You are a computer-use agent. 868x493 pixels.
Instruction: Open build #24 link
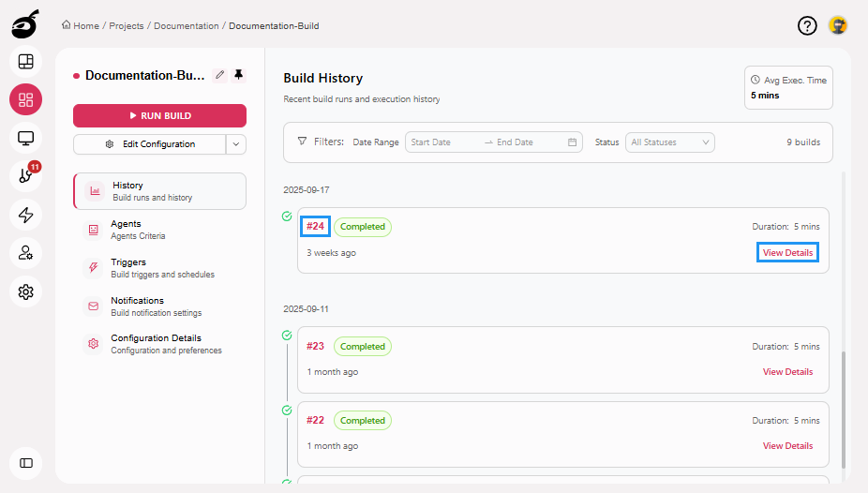click(316, 226)
